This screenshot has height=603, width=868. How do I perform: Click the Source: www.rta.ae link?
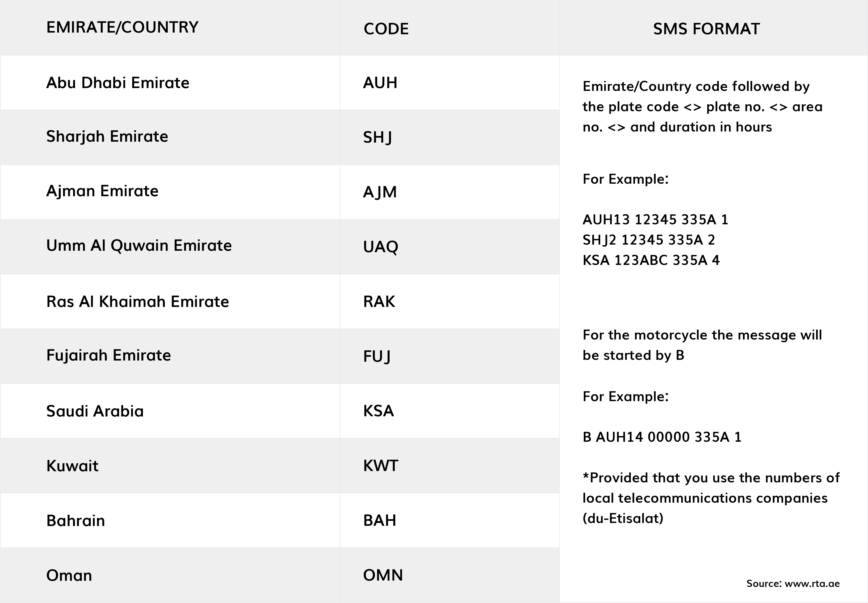click(x=793, y=584)
